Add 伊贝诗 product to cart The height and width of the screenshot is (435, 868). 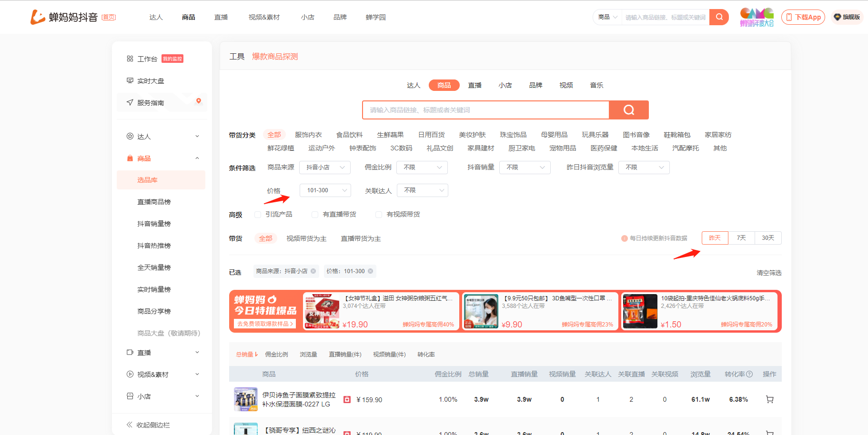[769, 399]
